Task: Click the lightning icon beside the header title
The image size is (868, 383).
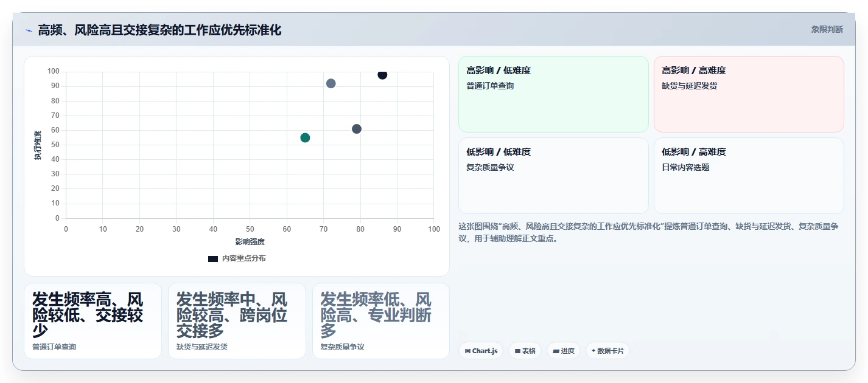Action: 29,30
